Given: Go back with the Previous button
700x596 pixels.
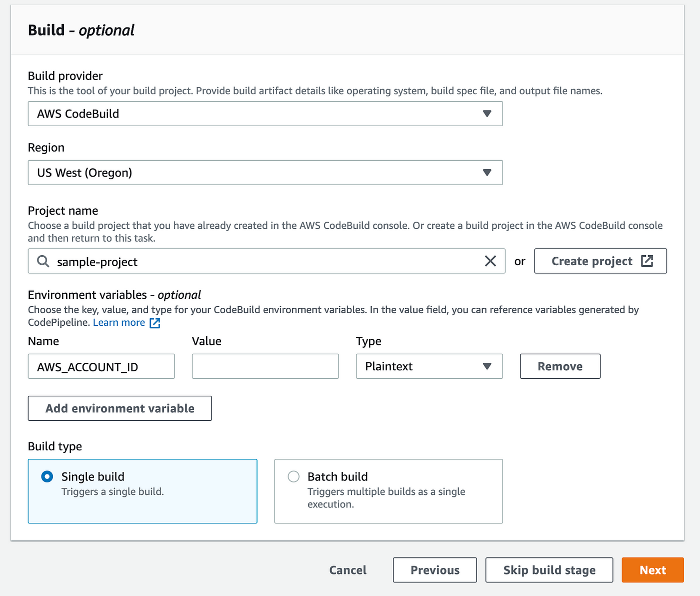Looking at the screenshot, I should [435, 570].
